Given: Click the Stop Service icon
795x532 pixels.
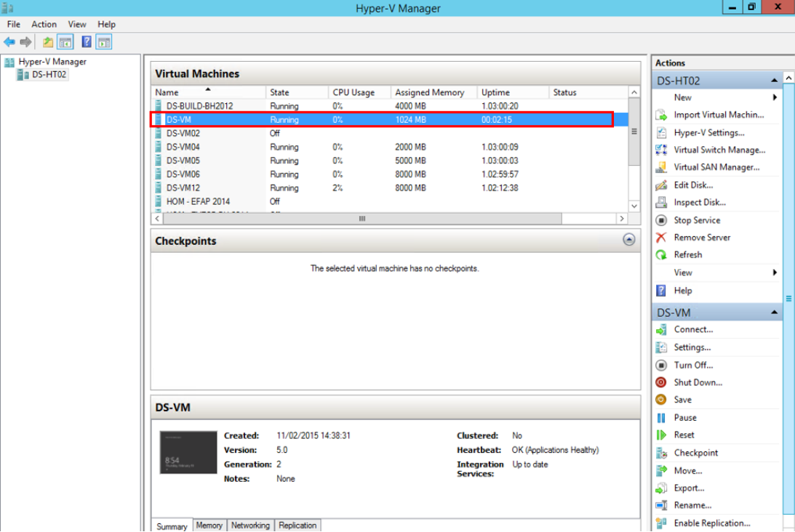Looking at the screenshot, I should (661, 220).
